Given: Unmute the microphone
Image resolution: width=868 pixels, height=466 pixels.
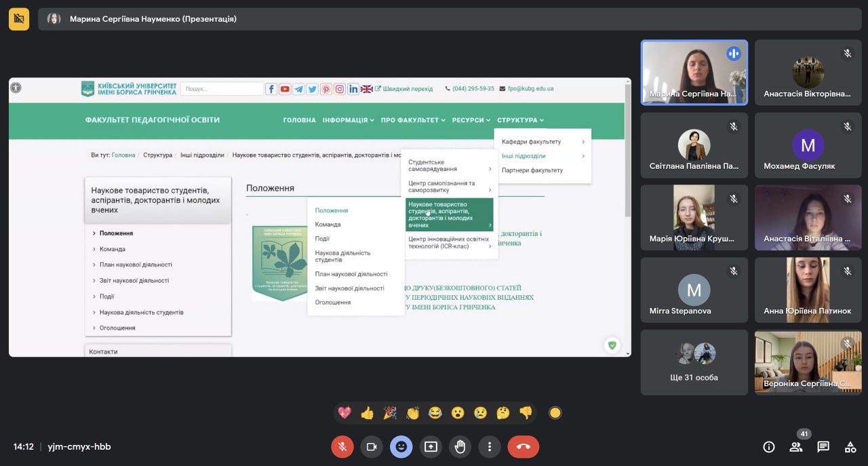Looking at the screenshot, I should pos(342,446).
